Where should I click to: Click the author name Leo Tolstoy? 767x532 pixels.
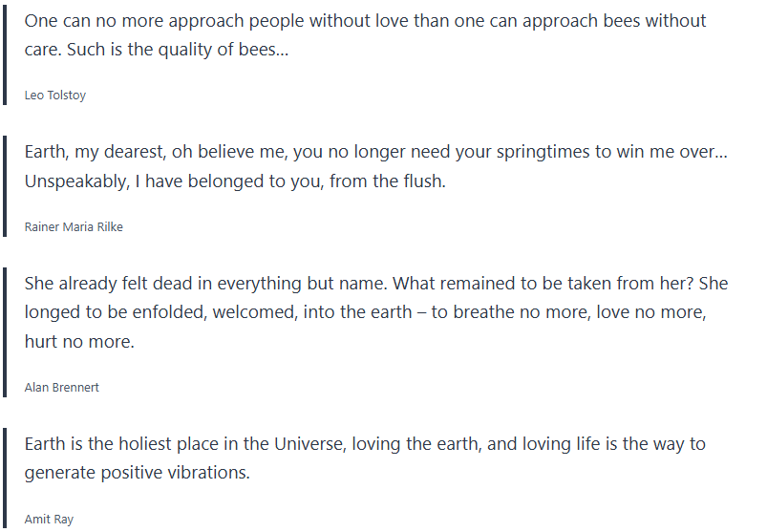click(x=55, y=96)
